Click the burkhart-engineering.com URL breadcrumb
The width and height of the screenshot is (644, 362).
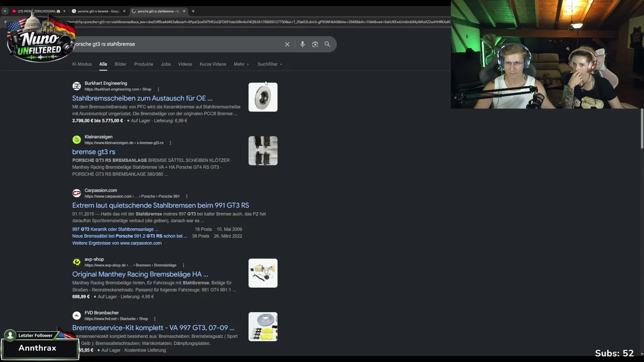(x=118, y=89)
